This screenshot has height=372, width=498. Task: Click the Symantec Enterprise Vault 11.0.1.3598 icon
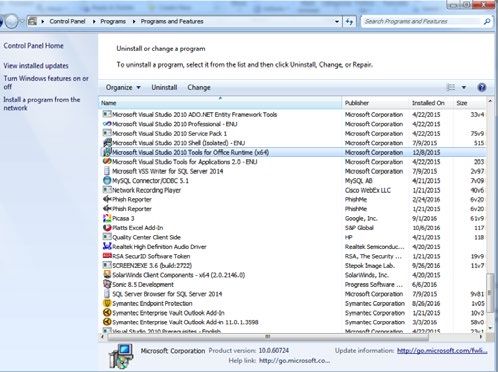pyautogui.click(x=107, y=322)
